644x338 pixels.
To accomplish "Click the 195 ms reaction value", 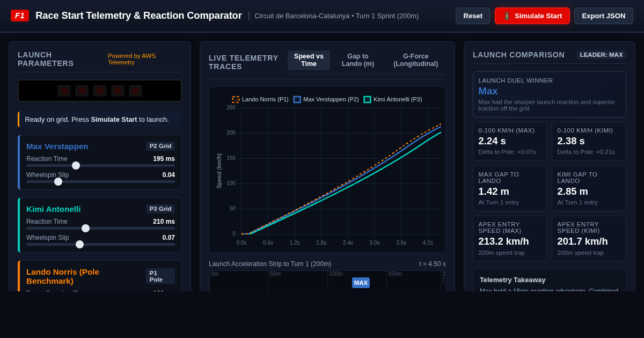I will [x=164, y=159].
